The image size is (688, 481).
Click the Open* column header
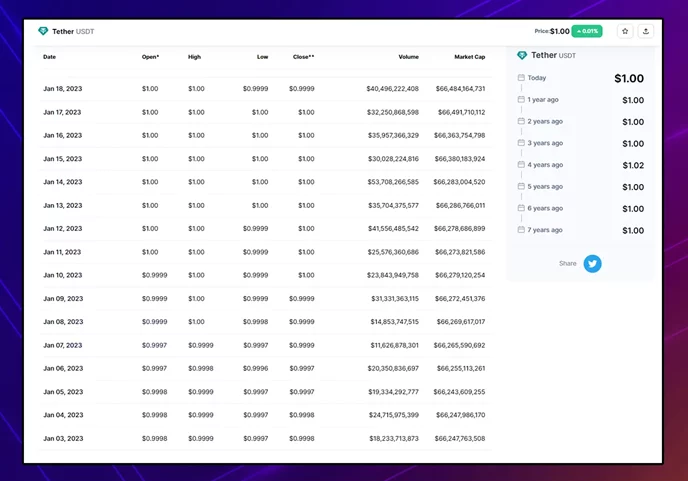150,57
